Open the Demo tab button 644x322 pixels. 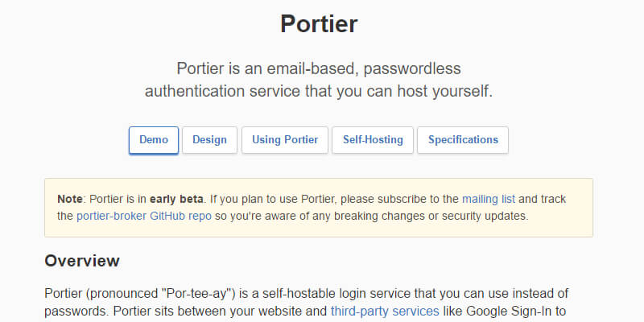pyautogui.click(x=154, y=139)
